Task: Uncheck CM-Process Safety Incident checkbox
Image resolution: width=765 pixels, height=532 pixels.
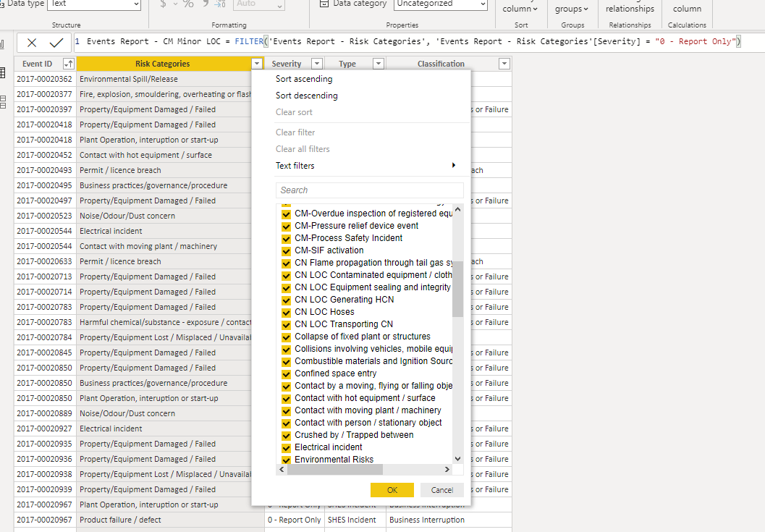Action: click(287, 239)
